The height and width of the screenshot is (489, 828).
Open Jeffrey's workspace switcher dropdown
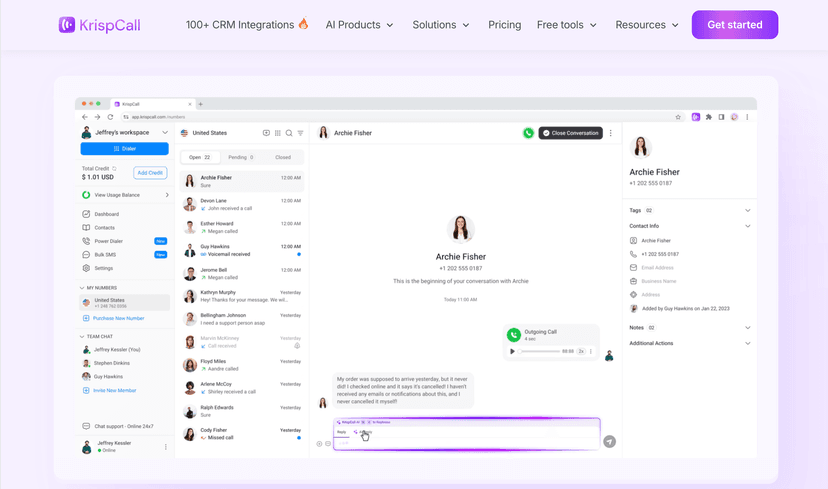pyautogui.click(x=165, y=133)
